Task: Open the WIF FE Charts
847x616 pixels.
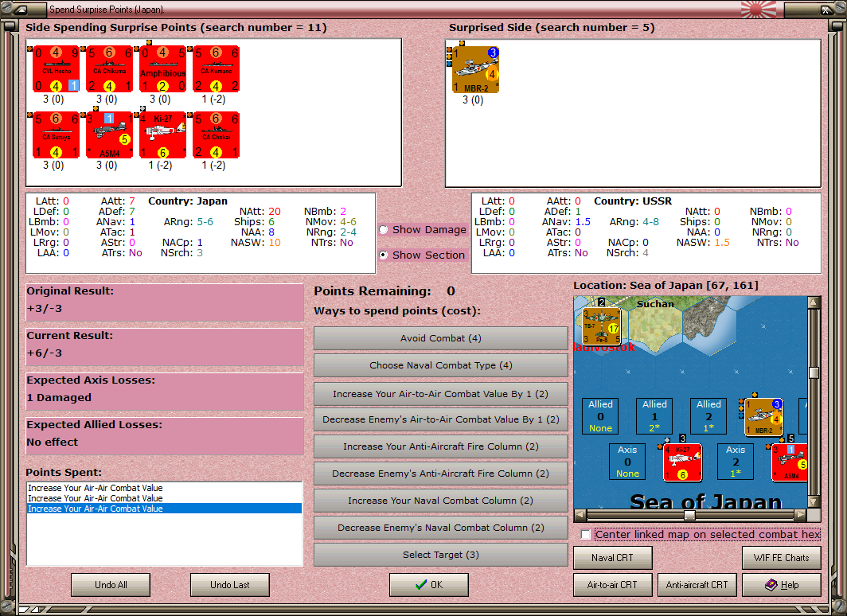Action: 782,558
